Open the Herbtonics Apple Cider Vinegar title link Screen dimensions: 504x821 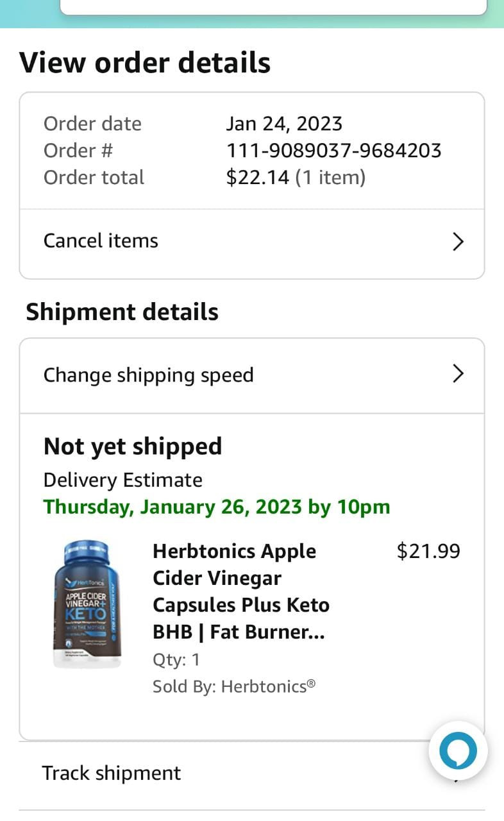point(240,591)
